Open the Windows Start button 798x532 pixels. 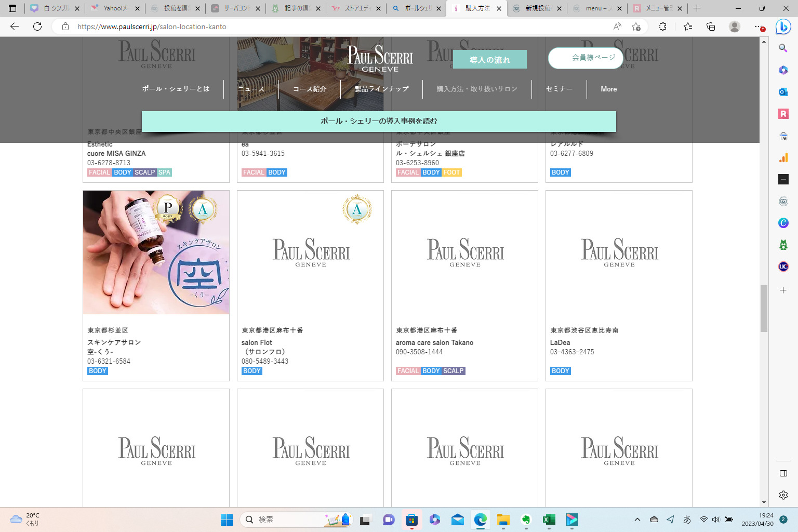(x=227, y=520)
